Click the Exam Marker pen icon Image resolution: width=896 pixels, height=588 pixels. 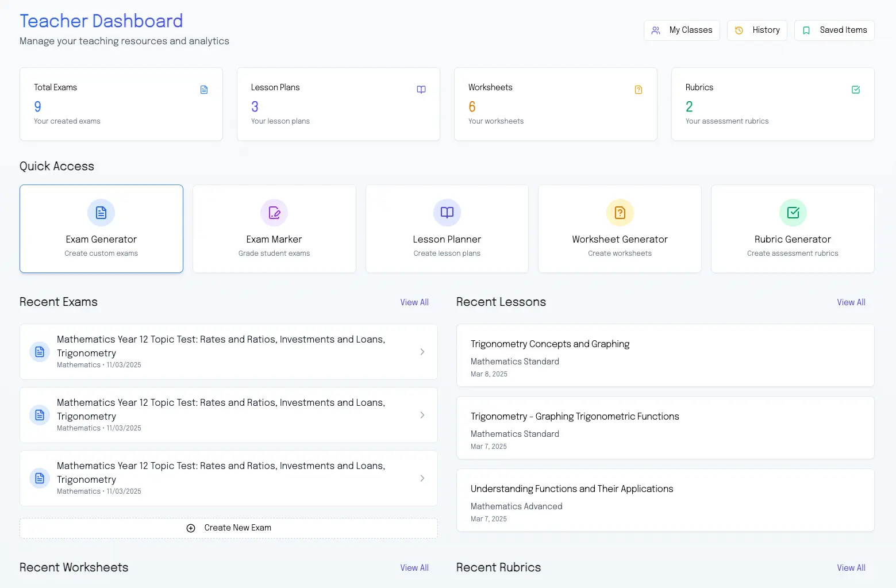(274, 213)
